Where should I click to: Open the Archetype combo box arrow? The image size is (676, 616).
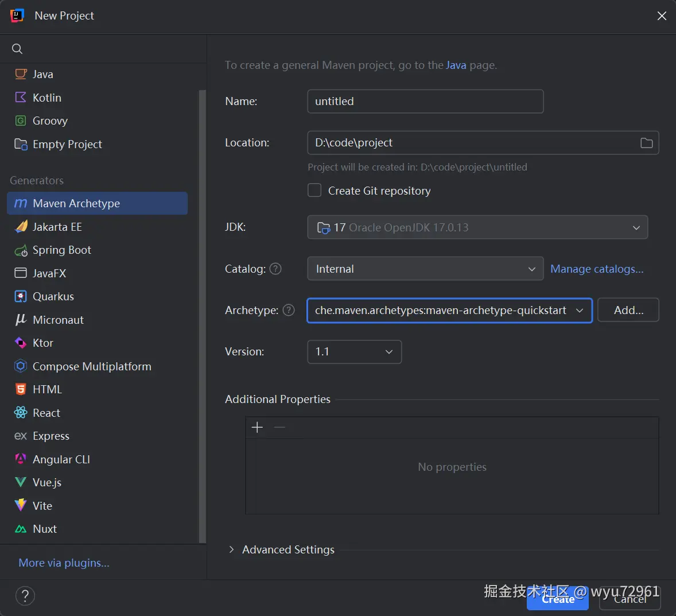coord(580,310)
